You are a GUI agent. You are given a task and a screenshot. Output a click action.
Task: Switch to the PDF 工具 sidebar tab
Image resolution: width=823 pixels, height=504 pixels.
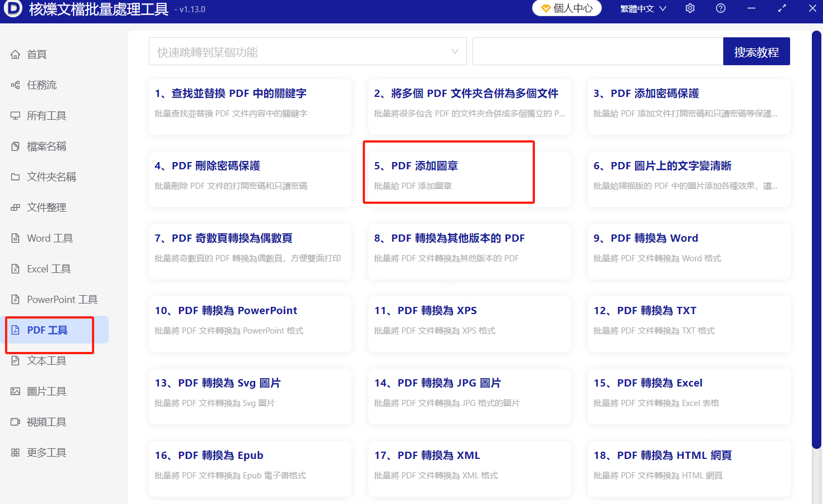[49, 330]
